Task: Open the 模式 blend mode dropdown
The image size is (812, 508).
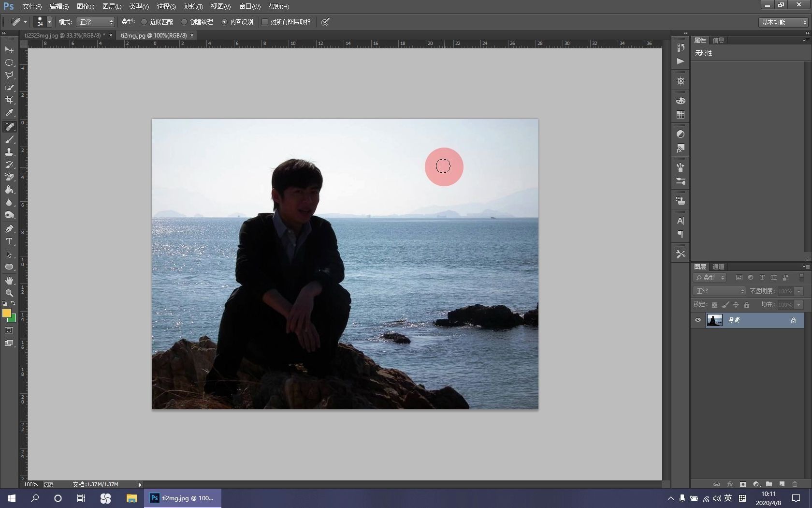Action: click(95, 22)
